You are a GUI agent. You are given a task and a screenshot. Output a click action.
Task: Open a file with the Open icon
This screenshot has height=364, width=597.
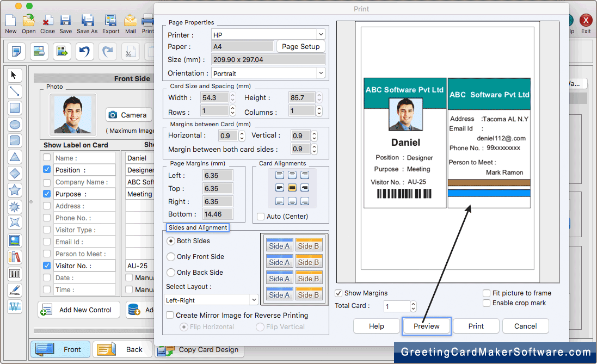[x=28, y=23]
